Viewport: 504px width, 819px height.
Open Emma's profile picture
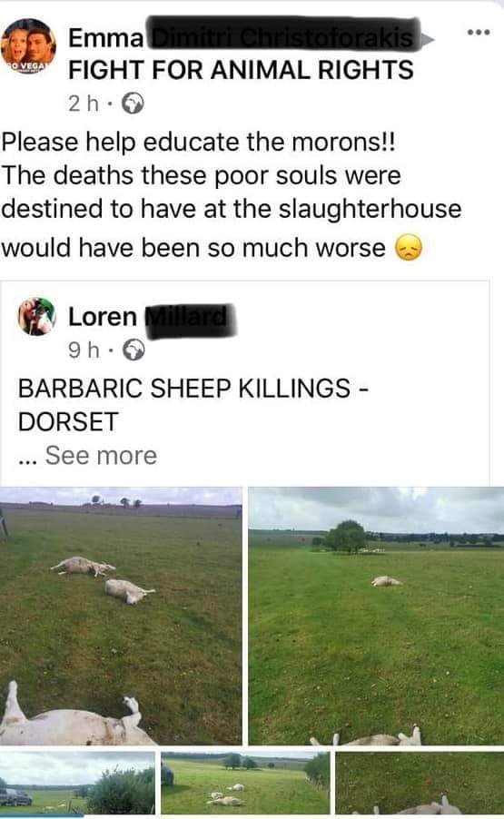tap(28, 46)
